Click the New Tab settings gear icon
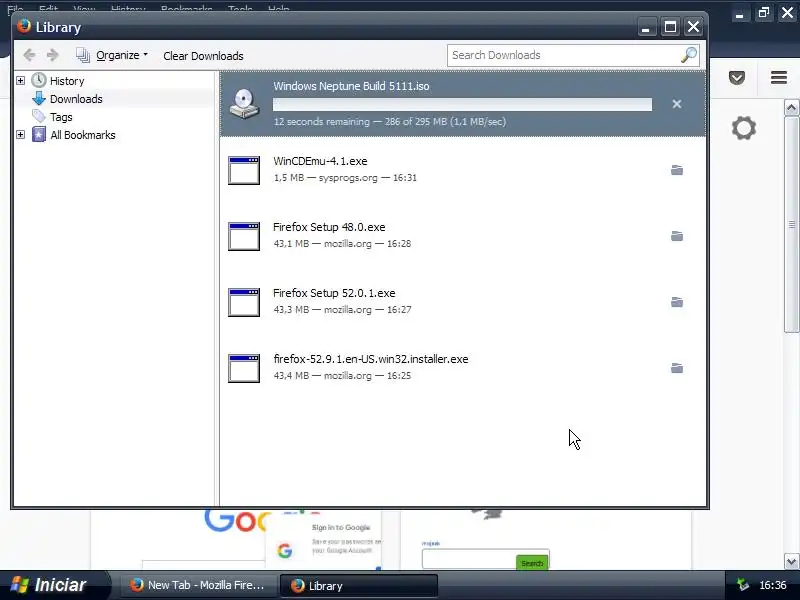The height and width of the screenshot is (600, 800). 744,128
